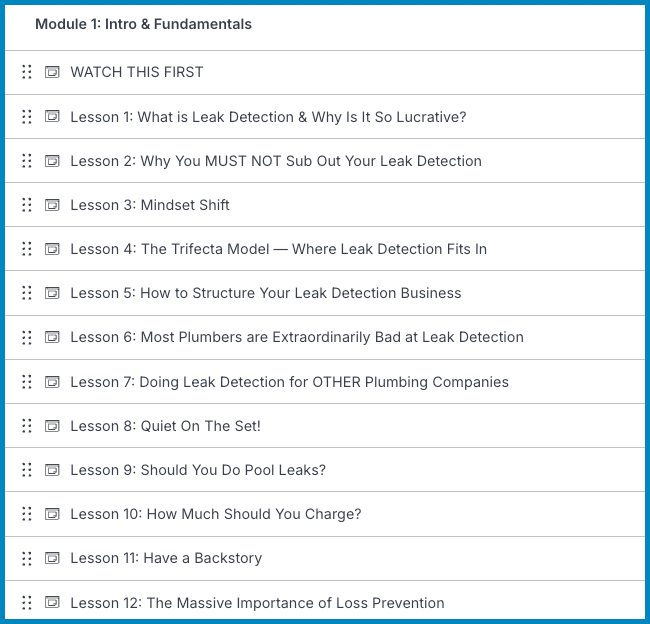Open Lesson 2: Why You MUST NOT Sub Out

[x=276, y=161]
